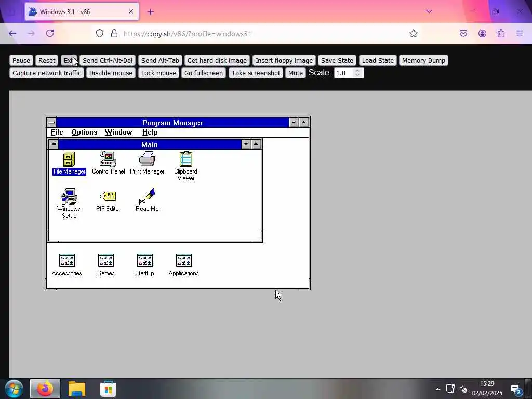Click the Reset button
This screenshot has height=399, width=532.
click(47, 60)
